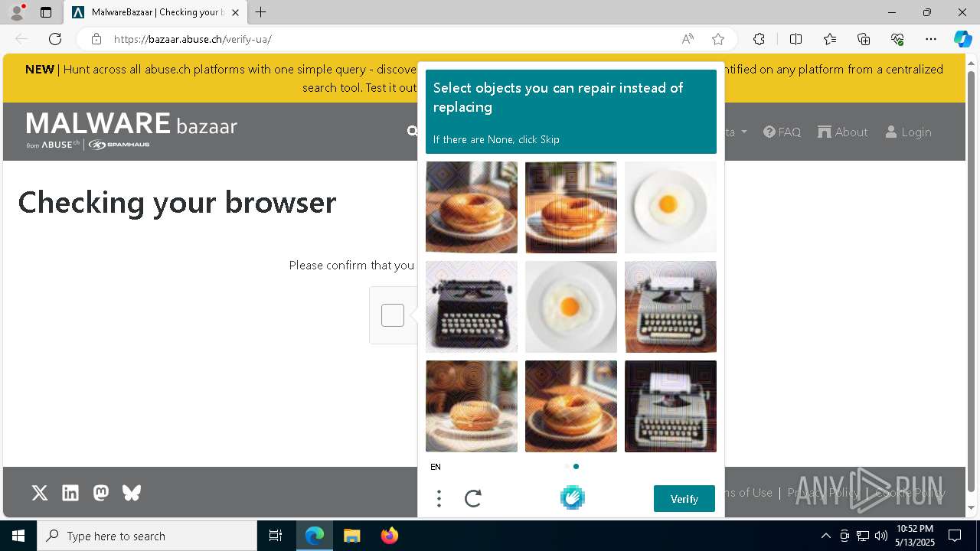Click the MALWARE bazaar logo
980x551 pixels.
(132, 130)
